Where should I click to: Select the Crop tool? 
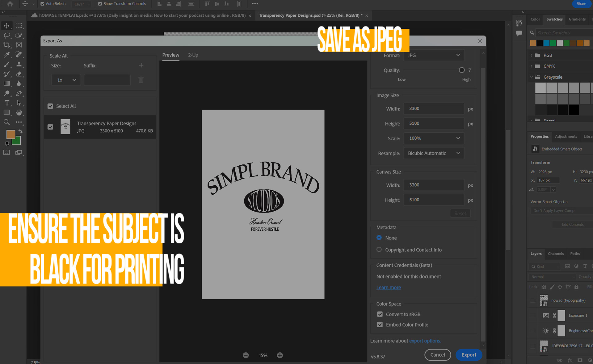[x=6, y=45]
